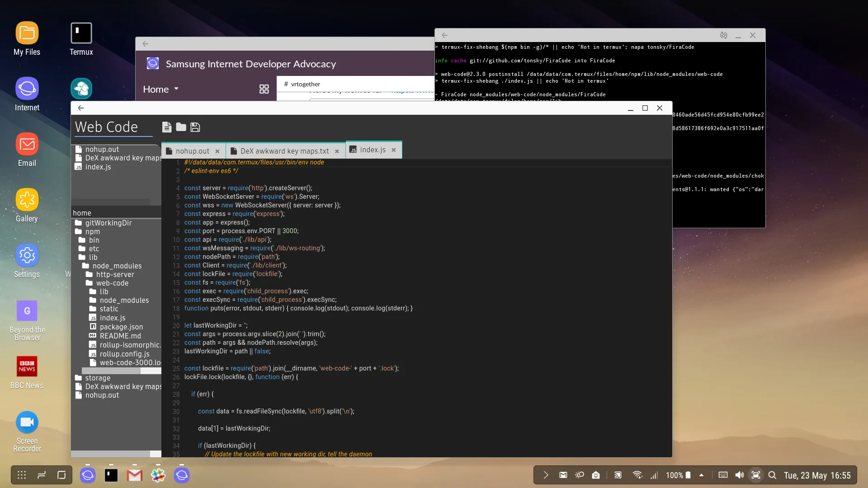Expand the battery status panel arrow
This screenshot has width=868, height=488.
coord(702,475)
